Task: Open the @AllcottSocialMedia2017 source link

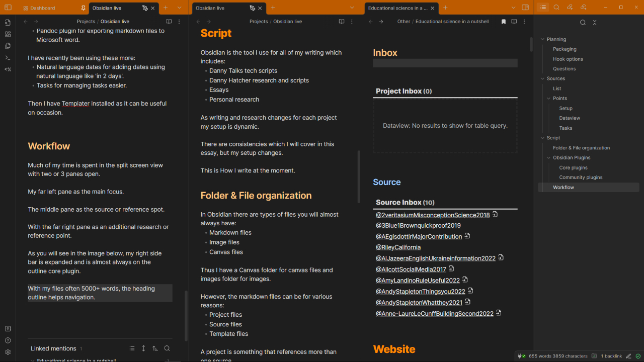Action: pos(411,269)
